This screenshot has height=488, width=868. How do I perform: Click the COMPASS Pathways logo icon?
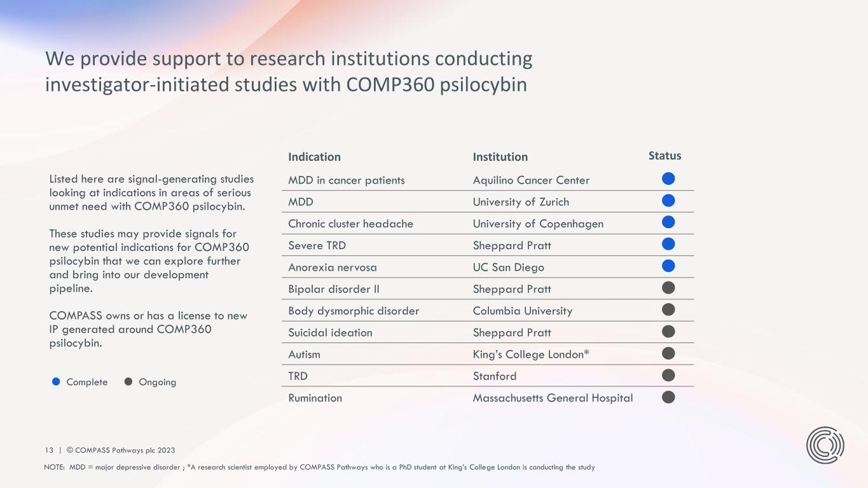825,445
